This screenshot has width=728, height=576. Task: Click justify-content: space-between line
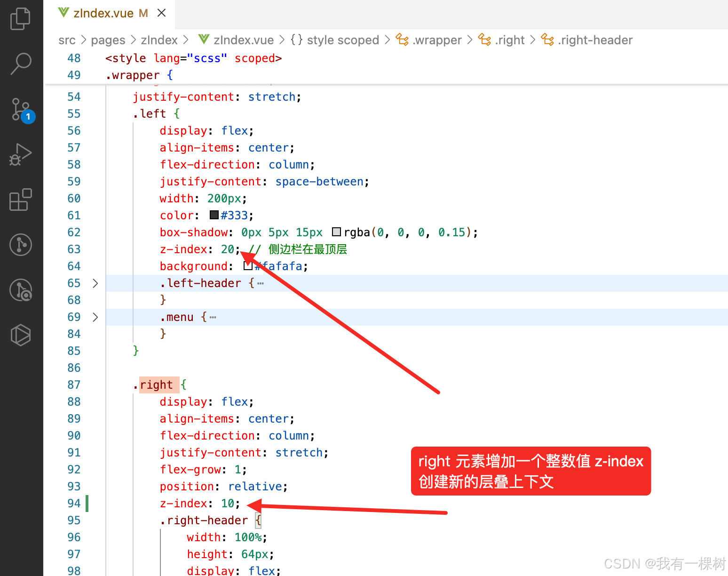(x=264, y=182)
